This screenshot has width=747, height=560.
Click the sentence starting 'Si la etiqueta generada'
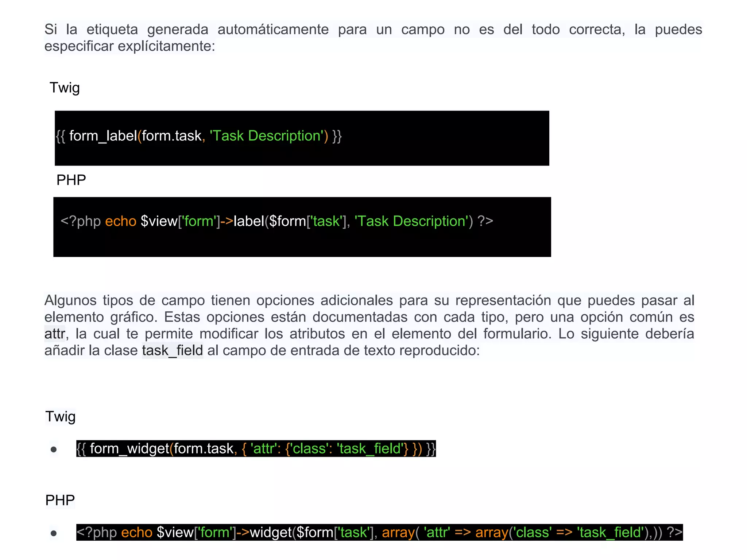tap(373, 38)
